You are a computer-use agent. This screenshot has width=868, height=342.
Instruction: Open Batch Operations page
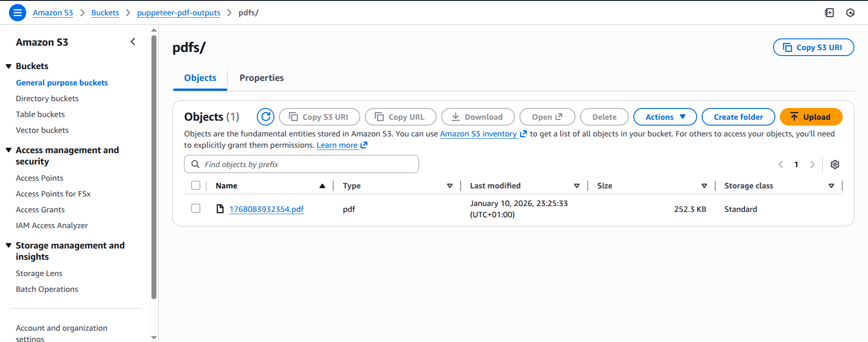point(47,289)
